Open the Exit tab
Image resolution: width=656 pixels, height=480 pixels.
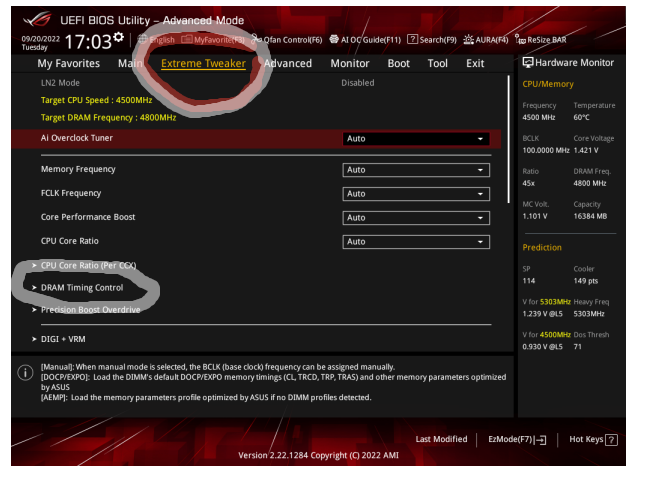coord(475,63)
